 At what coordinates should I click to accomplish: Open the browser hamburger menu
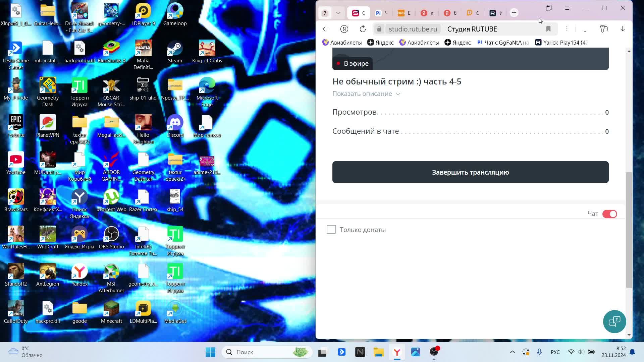click(567, 8)
